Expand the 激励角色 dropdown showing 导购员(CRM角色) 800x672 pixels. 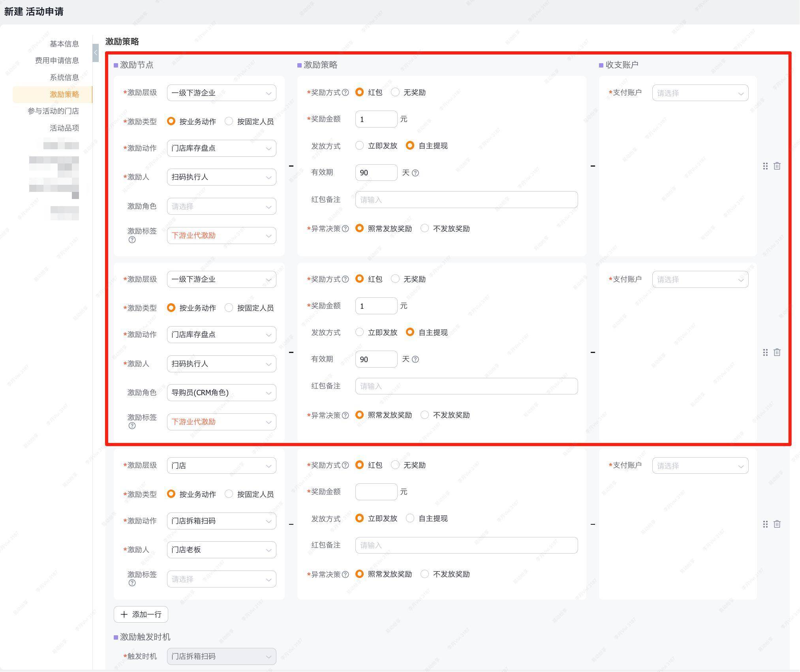[x=221, y=392]
